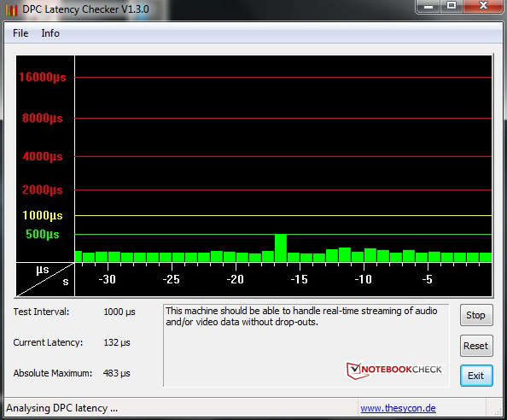Click the -30 seconds time axis marker
Image resolution: width=507 pixels, height=420 pixels.
point(107,279)
